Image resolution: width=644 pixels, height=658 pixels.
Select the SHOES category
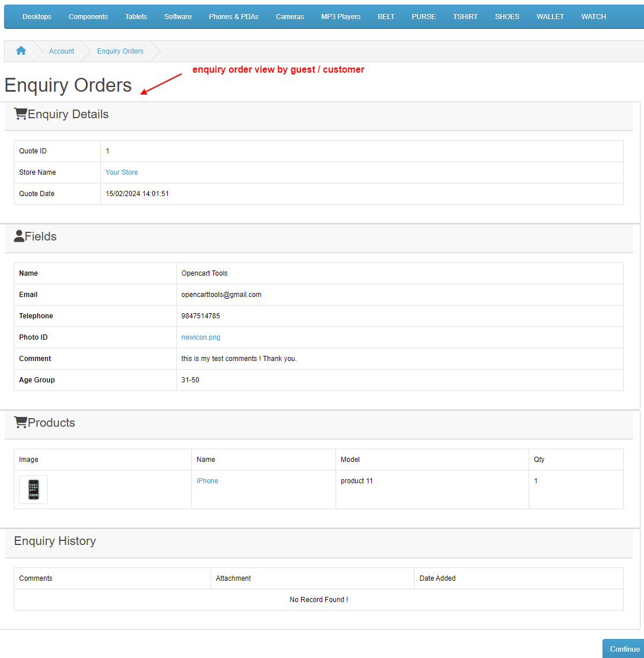point(507,17)
